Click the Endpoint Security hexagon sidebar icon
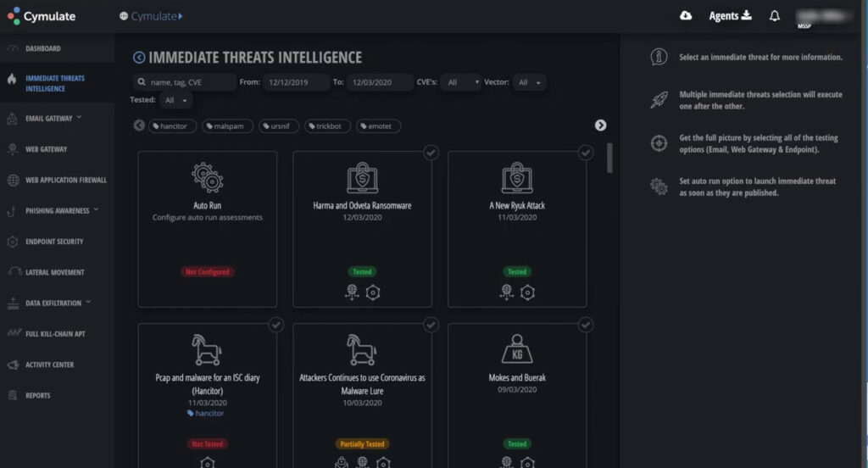868x468 pixels. [x=12, y=242]
